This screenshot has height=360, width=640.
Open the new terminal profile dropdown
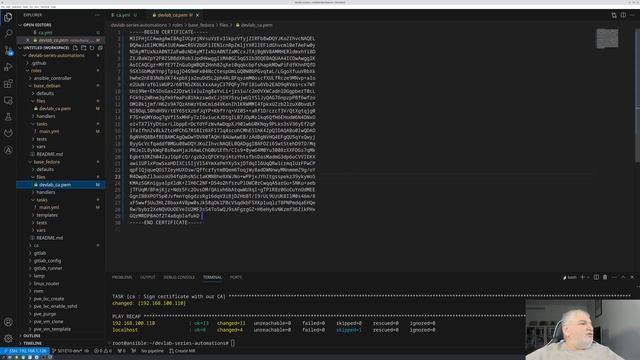tap(588, 277)
